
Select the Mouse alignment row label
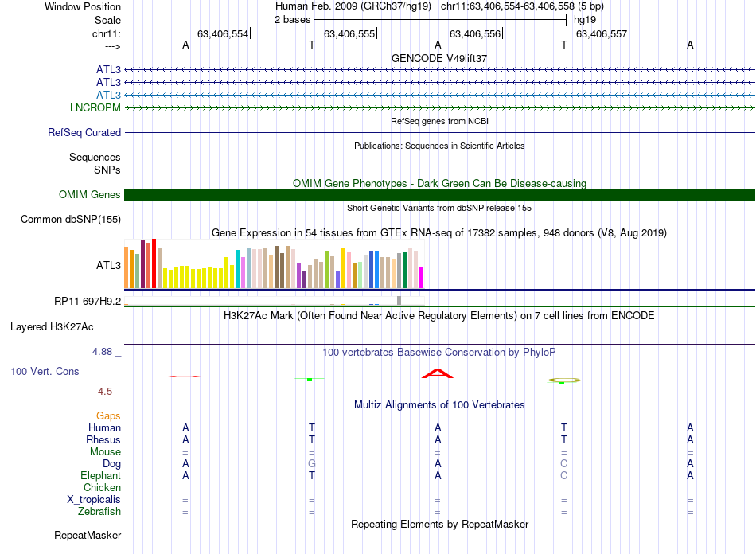click(x=105, y=452)
